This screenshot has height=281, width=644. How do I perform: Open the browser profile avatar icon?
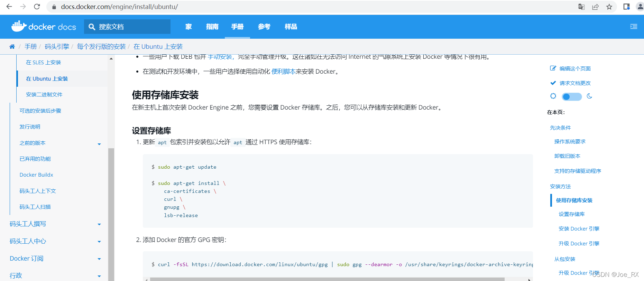pos(640,7)
